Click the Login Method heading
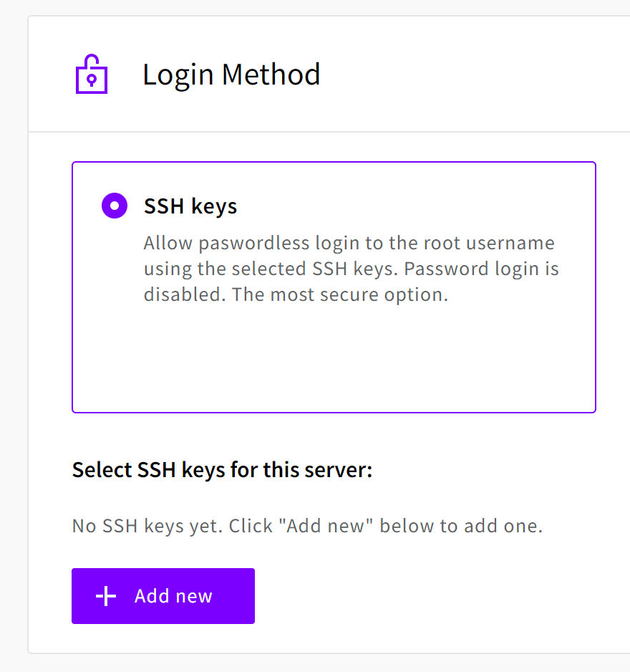Image resolution: width=630 pixels, height=672 pixels. (x=231, y=75)
